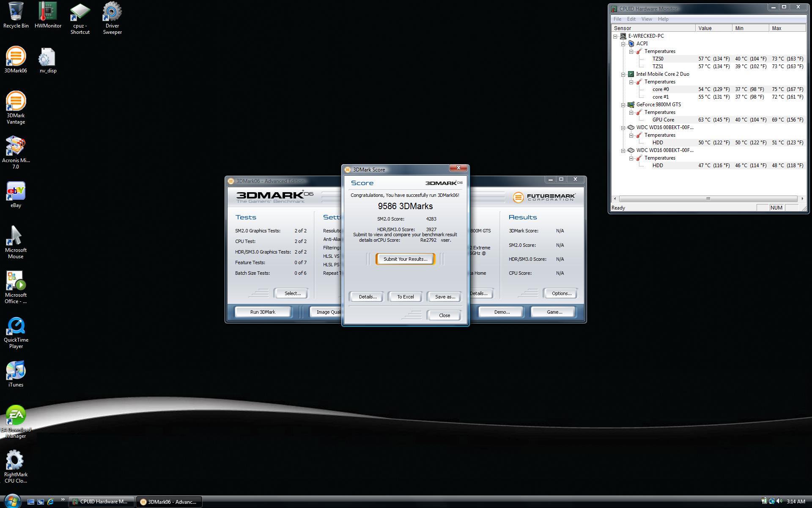Click Details in the 3DMark Score dialog
Image resolution: width=812 pixels, height=508 pixels.
point(368,297)
